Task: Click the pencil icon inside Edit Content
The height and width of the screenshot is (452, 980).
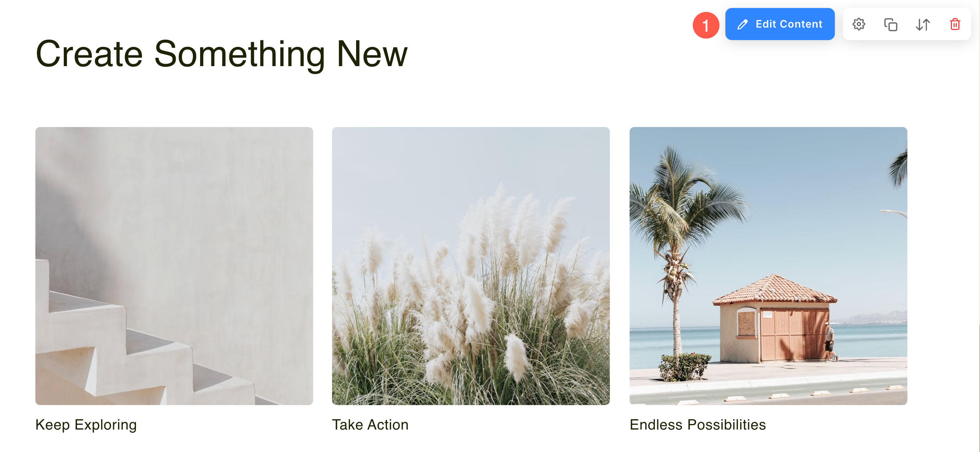Action: click(x=743, y=24)
